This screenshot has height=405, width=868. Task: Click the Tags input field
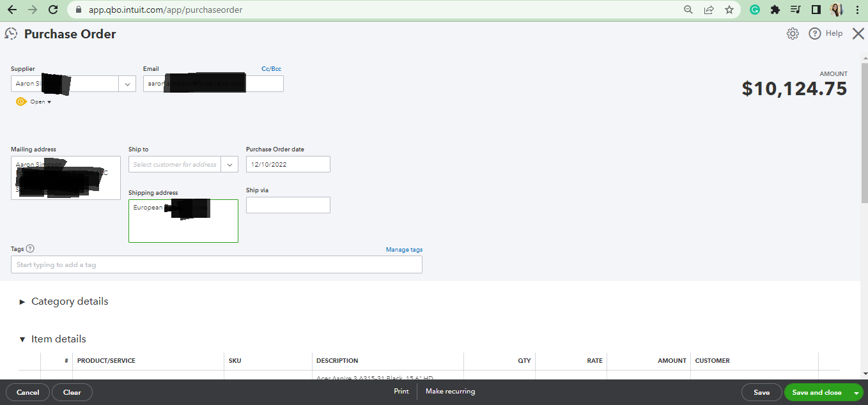[217, 264]
